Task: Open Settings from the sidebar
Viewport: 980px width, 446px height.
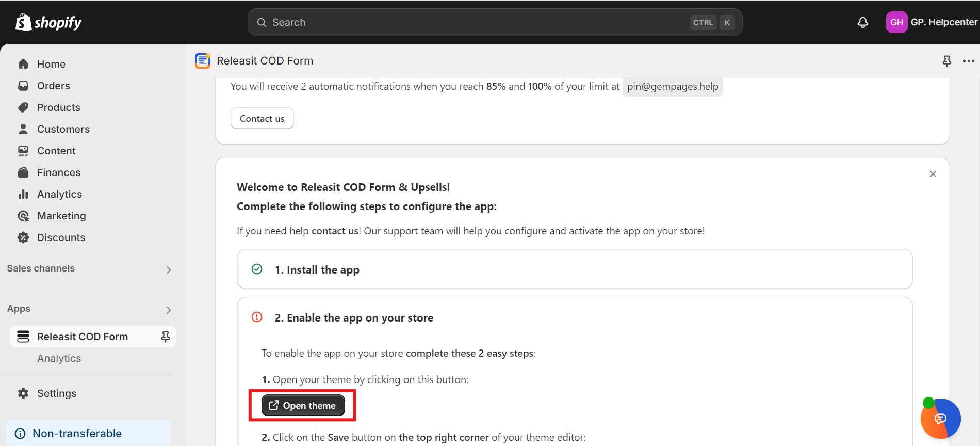Action: coord(56,393)
